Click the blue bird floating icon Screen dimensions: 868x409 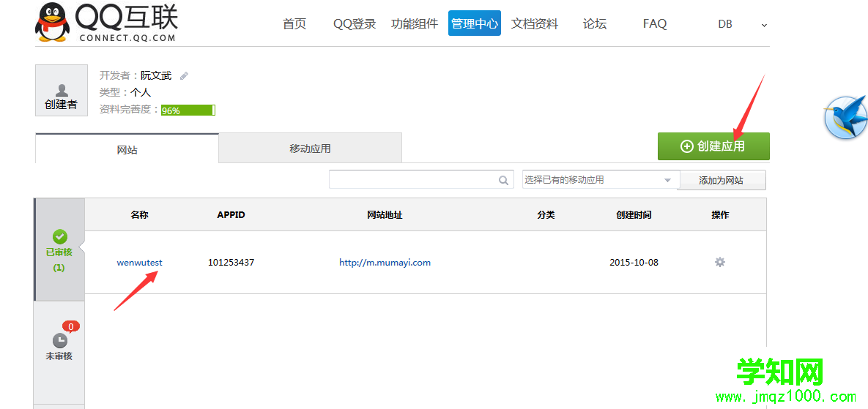click(x=845, y=116)
